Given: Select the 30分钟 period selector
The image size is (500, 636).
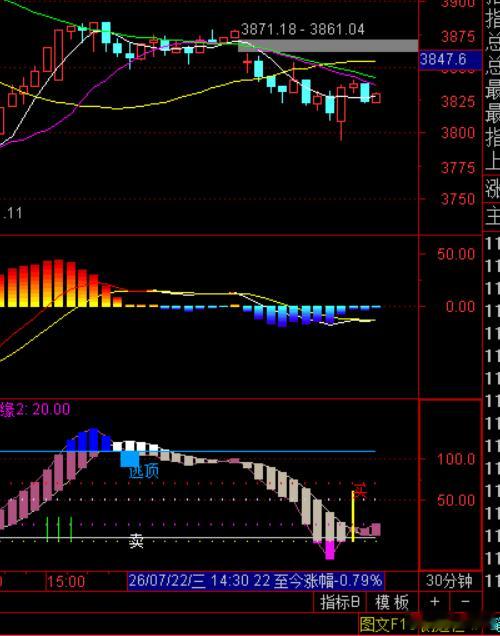Looking at the screenshot, I should click(x=449, y=581).
